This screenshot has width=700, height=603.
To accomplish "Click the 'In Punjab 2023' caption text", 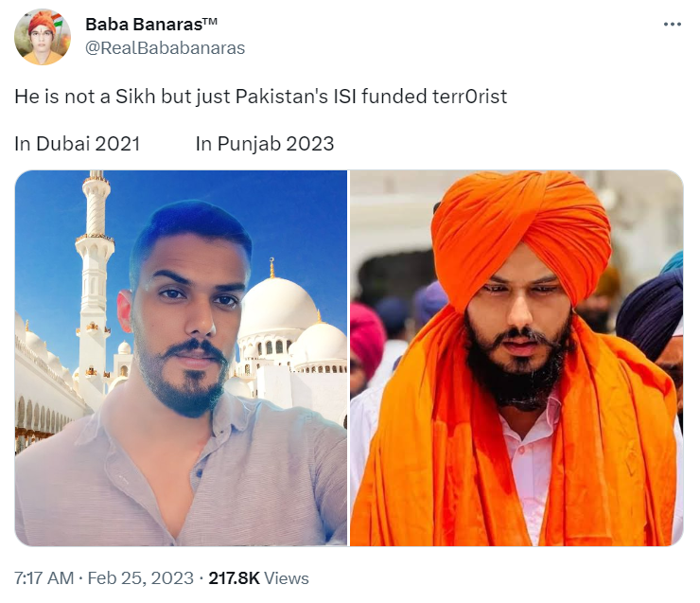I will click(265, 144).
